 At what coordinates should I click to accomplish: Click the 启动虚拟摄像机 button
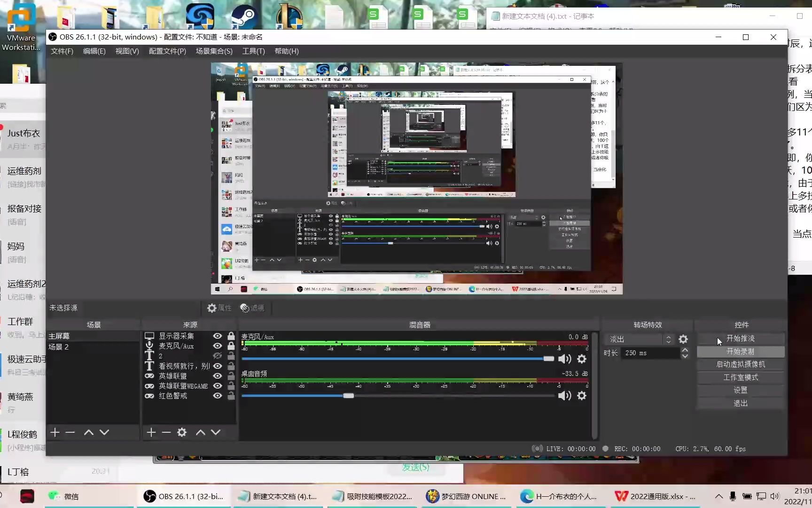(741, 364)
